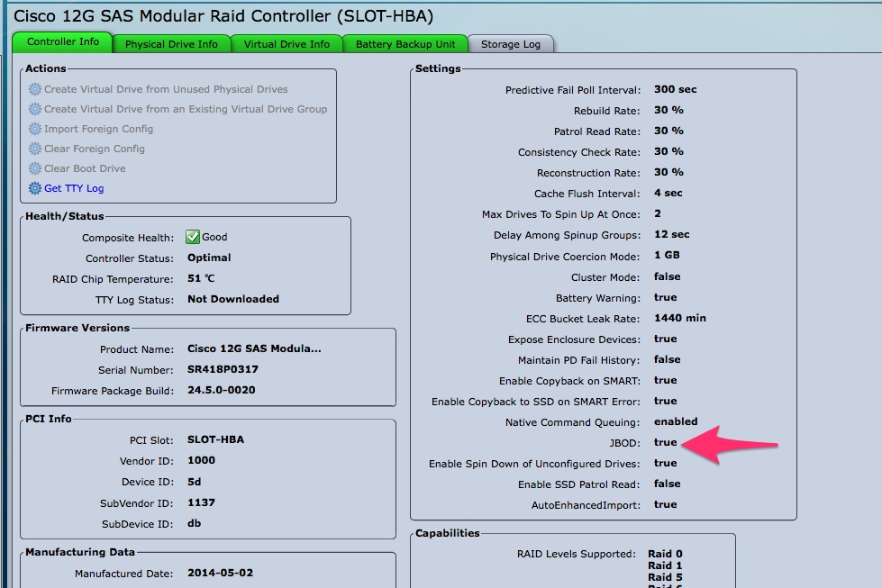This screenshot has width=882, height=588.
Task: Click the green Composite Health checkmark icon
Action: tap(193, 237)
